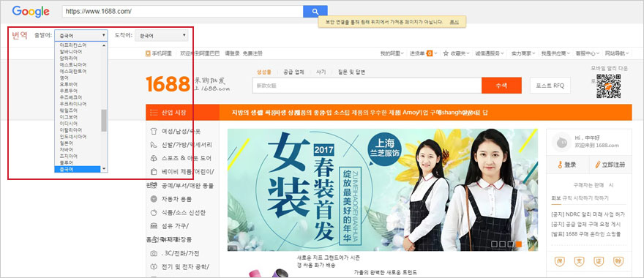Click the 산업 시장 category header
Viewport: 644px width, 278px height.
coord(182,113)
